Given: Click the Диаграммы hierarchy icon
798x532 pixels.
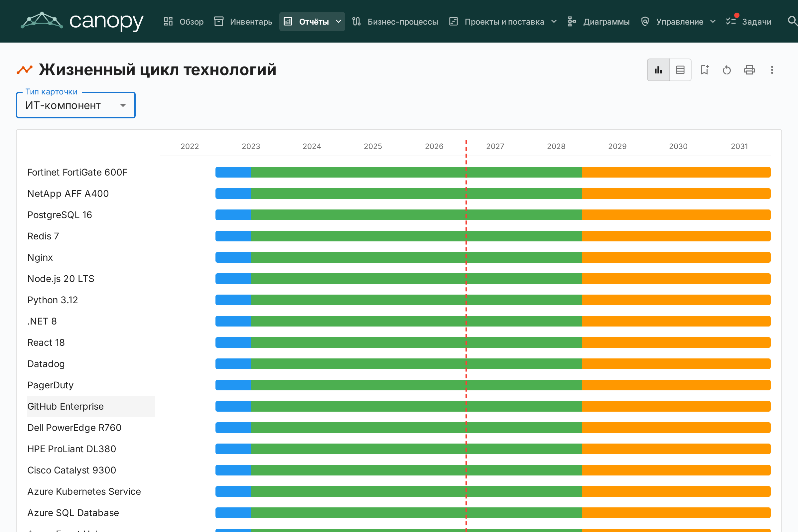Looking at the screenshot, I should click(x=572, y=22).
